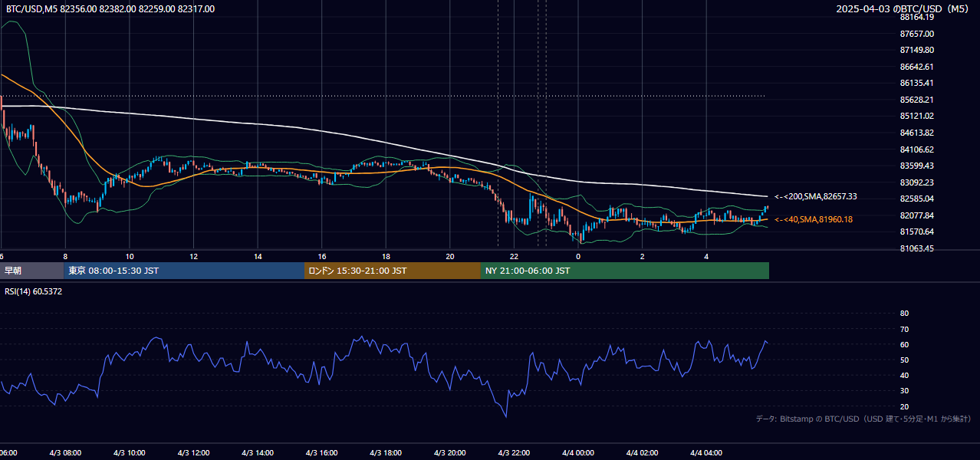Click the 83092.23 price axis label
This screenshot has width=980, height=460.
coord(916,182)
